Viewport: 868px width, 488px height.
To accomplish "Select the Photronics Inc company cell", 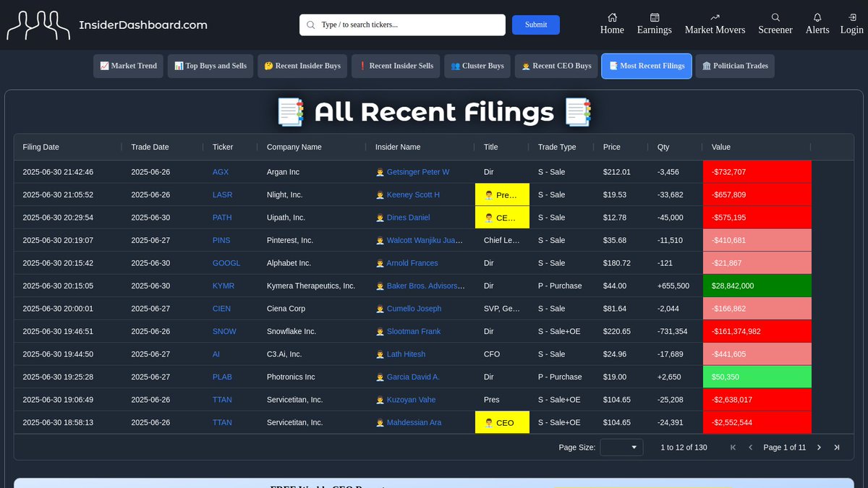I will click(x=312, y=377).
